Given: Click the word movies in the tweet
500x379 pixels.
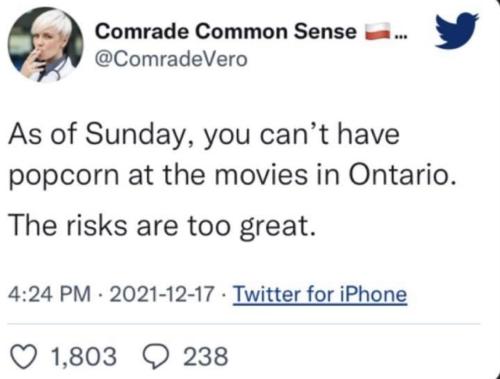Looking at the screenshot, I should 261,175.
